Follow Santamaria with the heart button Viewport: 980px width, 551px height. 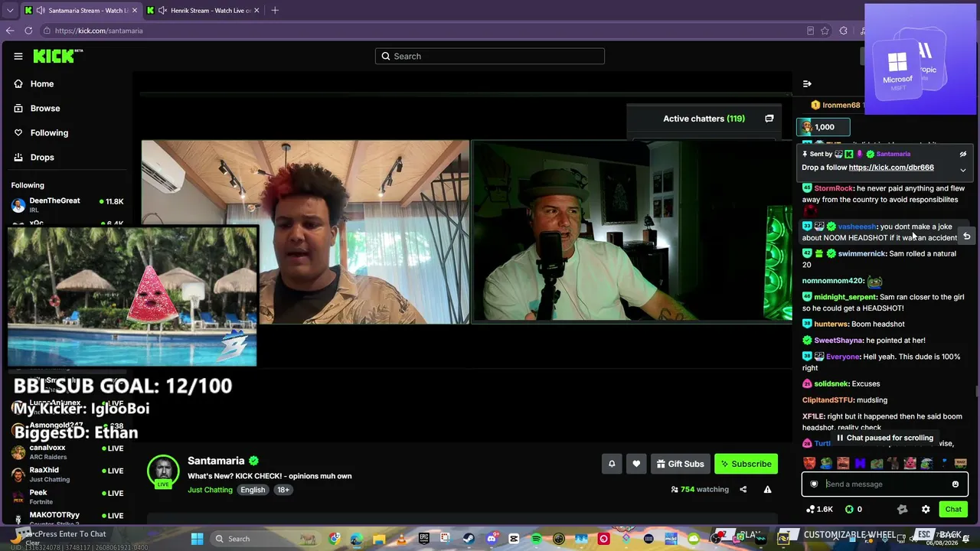pyautogui.click(x=636, y=464)
